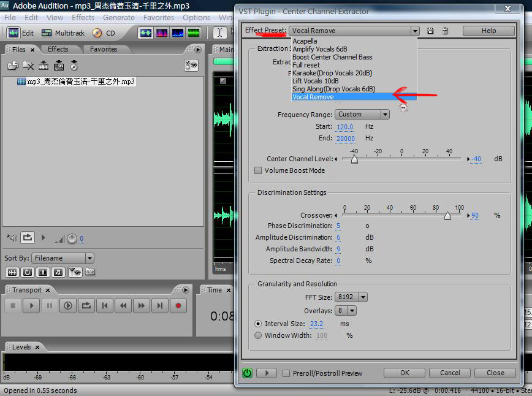Toggle loop play in Files panel

[28, 237]
